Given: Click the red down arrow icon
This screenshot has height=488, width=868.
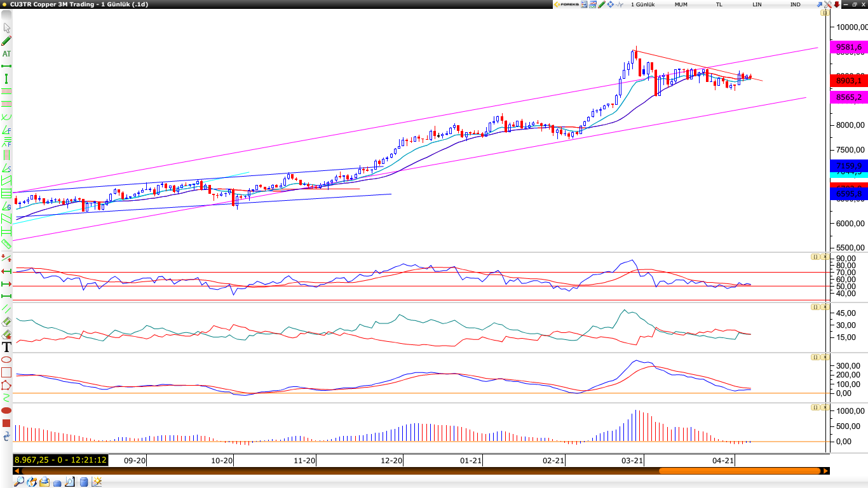Looking at the screenshot, I should pos(837,4).
